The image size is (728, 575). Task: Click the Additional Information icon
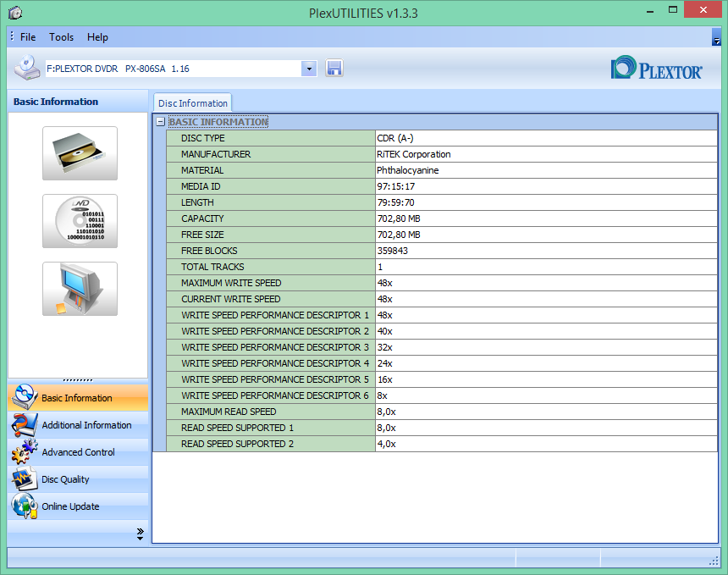point(25,424)
